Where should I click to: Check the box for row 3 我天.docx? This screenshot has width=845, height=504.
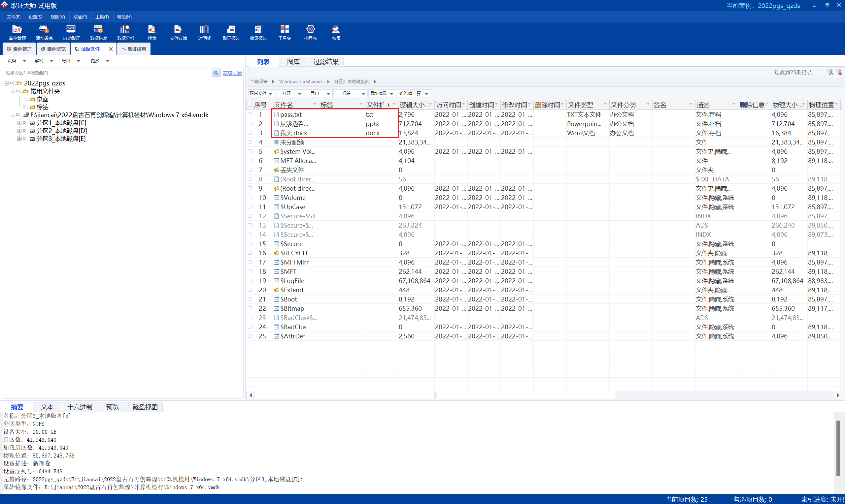coord(250,133)
